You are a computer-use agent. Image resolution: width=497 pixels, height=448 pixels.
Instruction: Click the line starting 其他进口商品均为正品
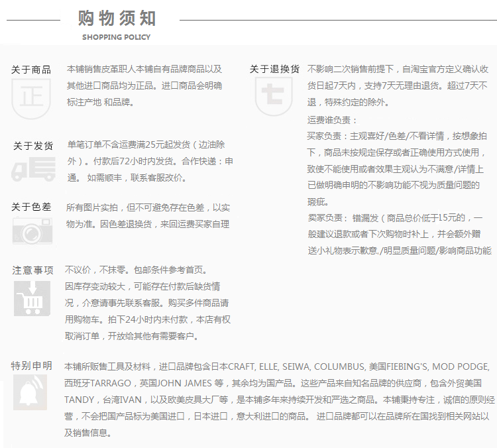tap(144, 85)
